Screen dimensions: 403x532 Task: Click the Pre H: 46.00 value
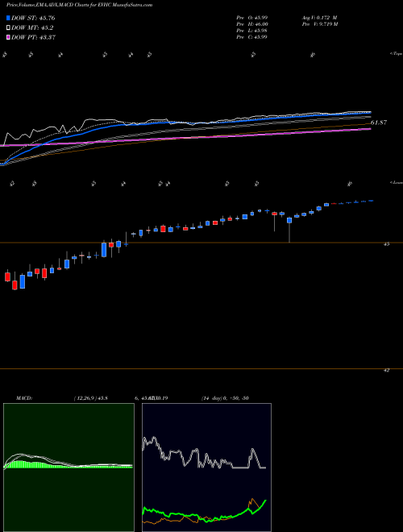click(252, 24)
